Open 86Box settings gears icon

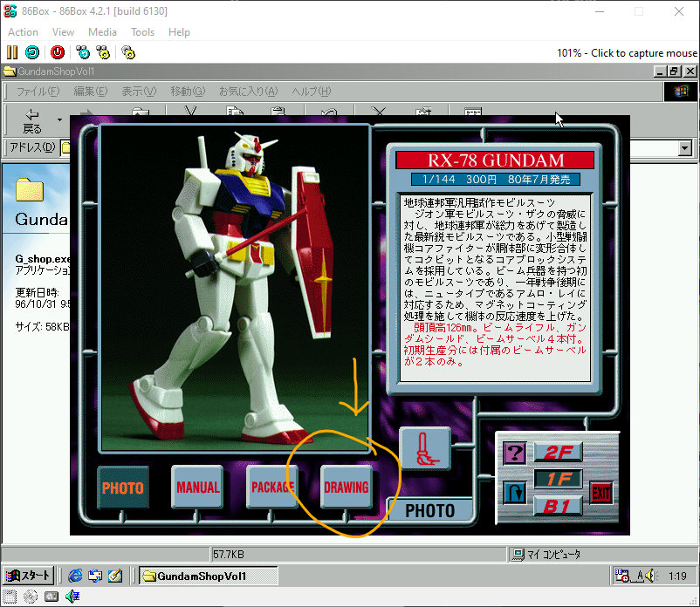(x=128, y=52)
